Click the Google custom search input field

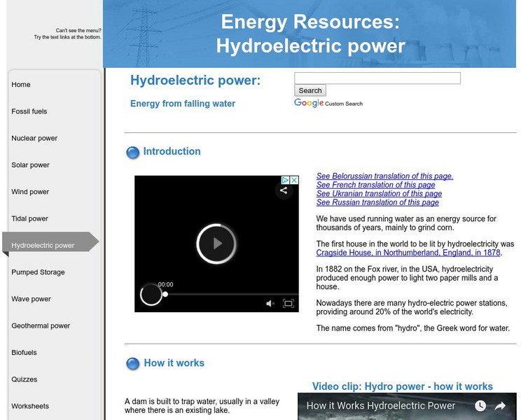(x=377, y=78)
